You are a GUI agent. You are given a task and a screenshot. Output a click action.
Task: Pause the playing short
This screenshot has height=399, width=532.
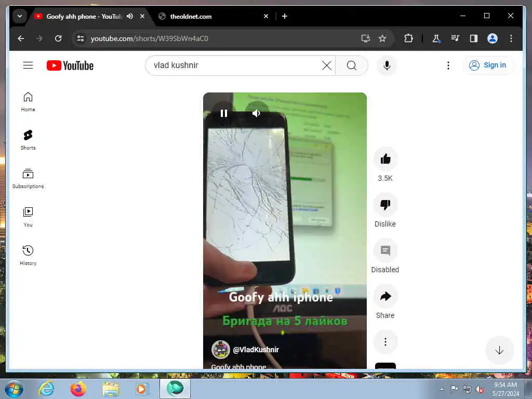click(x=224, y=113)
